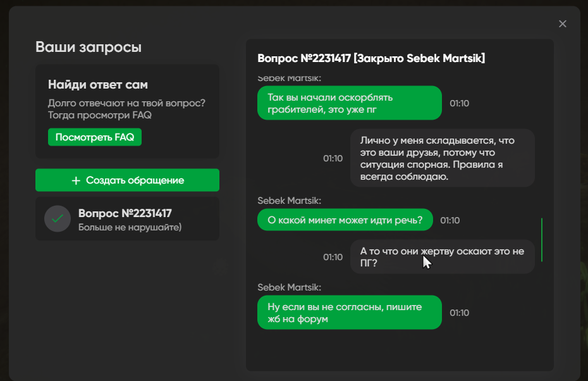Open FAQ via Посмотреть FAQ button
588x381 pixels.
point(95,137)
